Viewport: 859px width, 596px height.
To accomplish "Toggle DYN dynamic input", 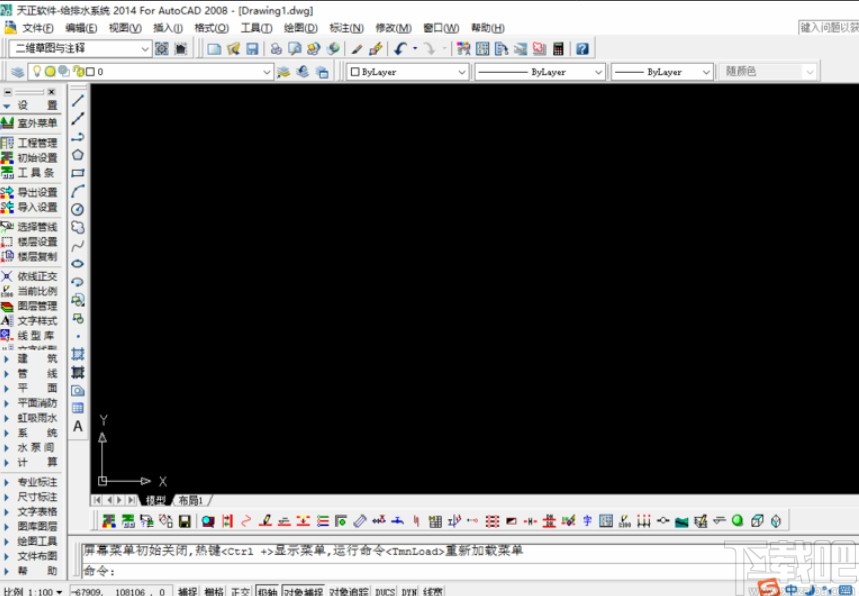I will pyautogui.click(x=409, y=591).
